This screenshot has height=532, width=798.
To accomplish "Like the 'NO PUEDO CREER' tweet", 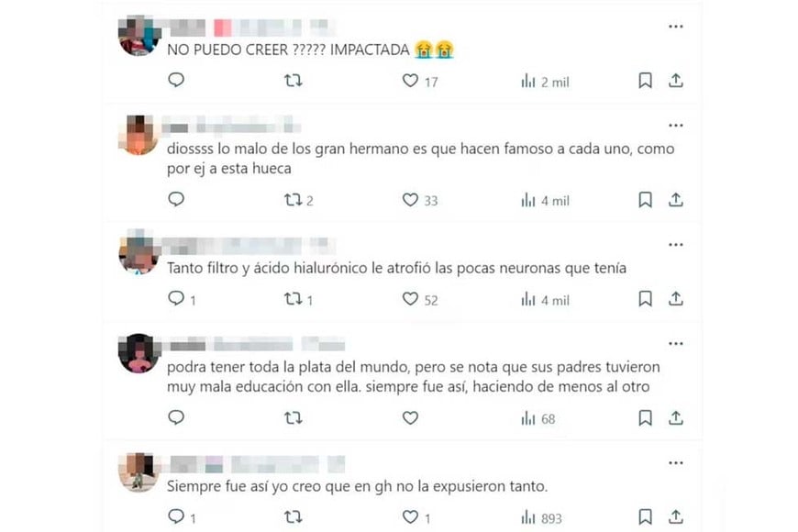I will click(410, 81).
